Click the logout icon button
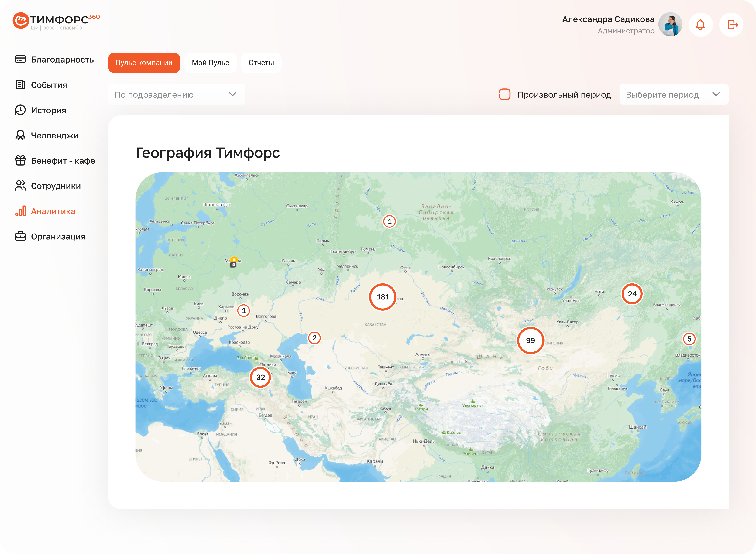Image resolution: width=756 pixels, height=554 pixels. coord(731,25)
